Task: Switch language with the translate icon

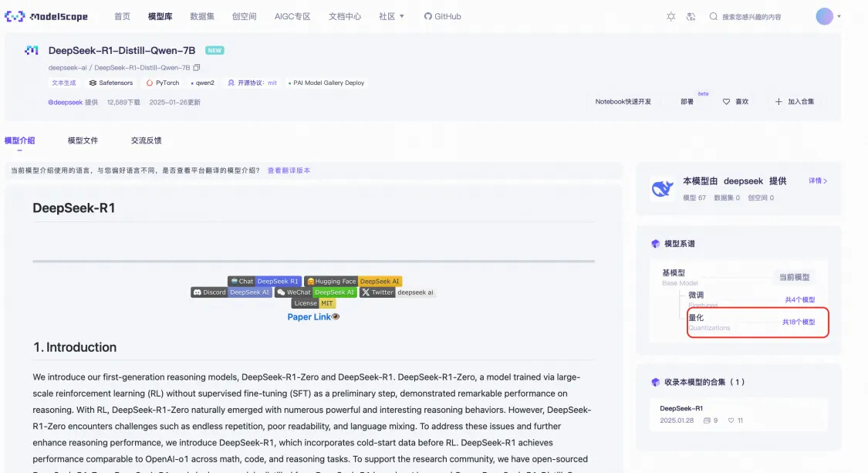Action: pyautogui.click(x=691, y=17)
